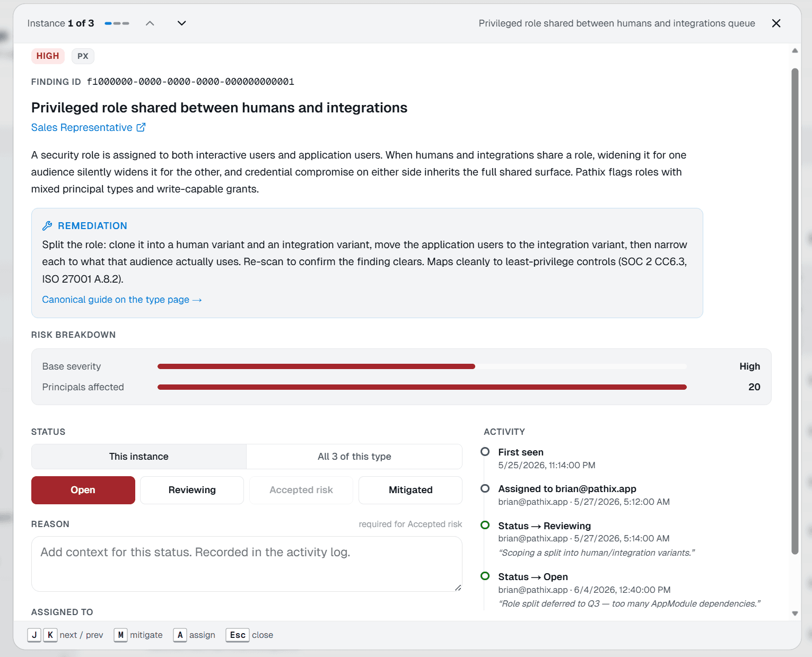Click the instance progress dots indicator
812x657 pixels.
click(x=117, y=23)
